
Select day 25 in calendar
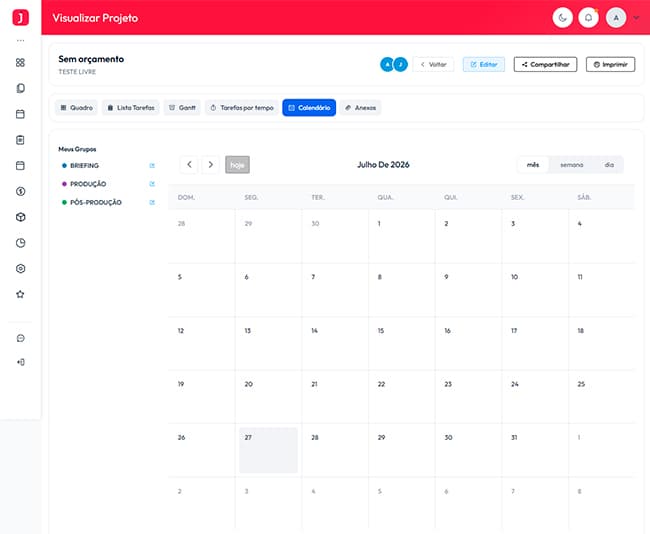601,396
